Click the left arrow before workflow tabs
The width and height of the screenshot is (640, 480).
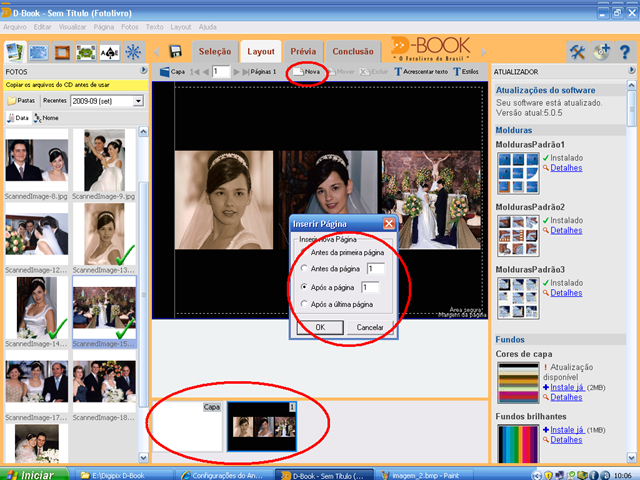pos(156,52)
